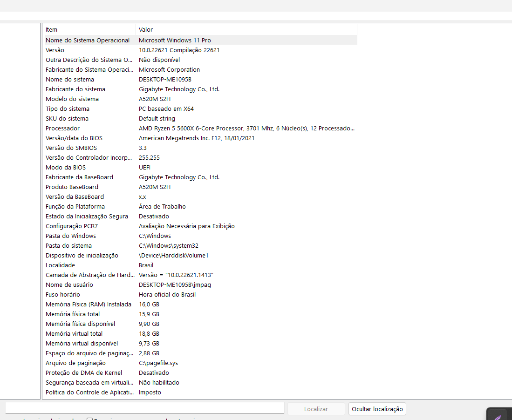Click the Localizar search button

click(x=316, y=409)
